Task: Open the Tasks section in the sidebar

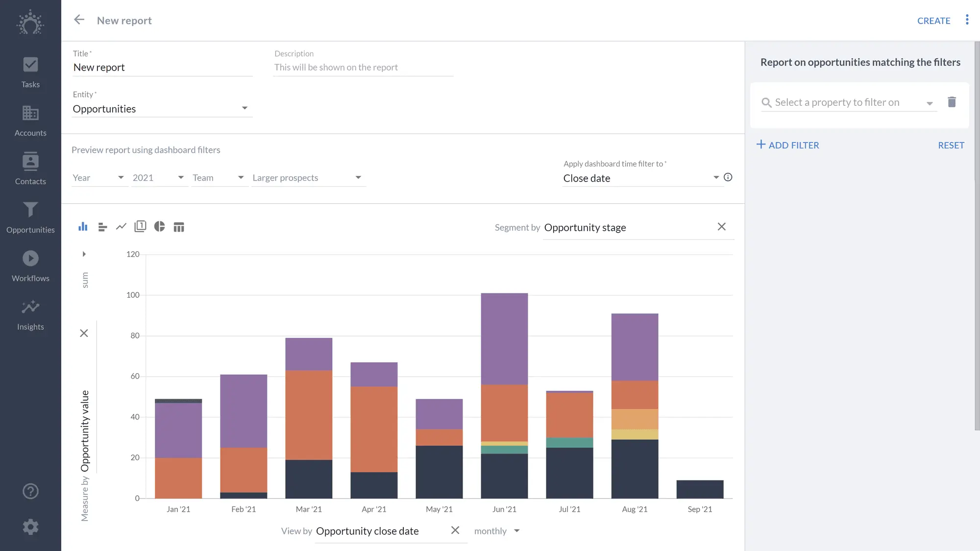Action: [x=30, y=72]
